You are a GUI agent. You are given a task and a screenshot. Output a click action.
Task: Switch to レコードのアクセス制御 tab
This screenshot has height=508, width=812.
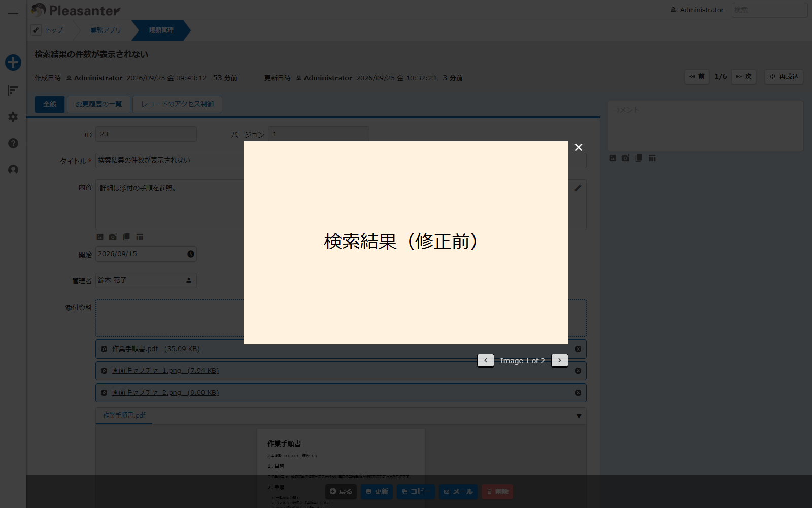coord(177,104)
